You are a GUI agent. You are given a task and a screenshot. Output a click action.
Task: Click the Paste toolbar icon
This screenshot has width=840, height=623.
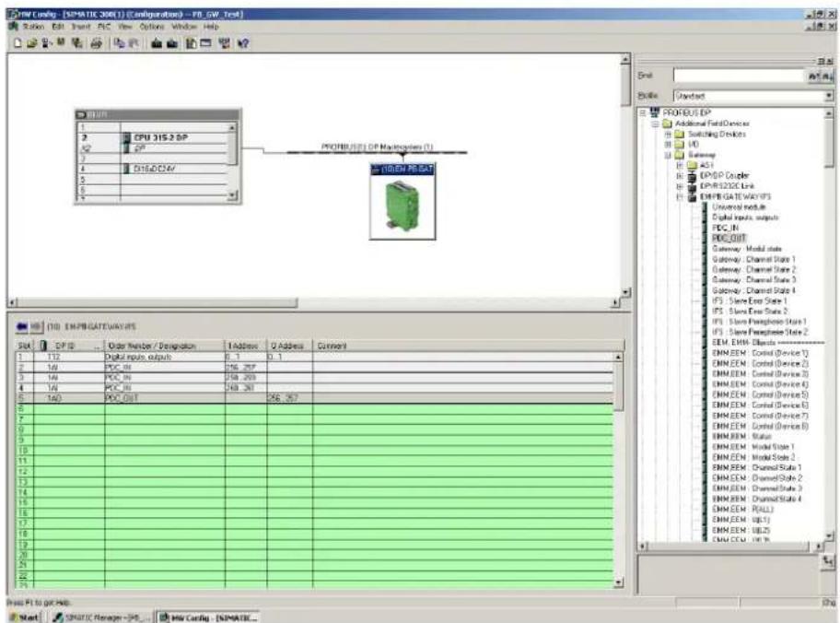(x=133, y=43)
